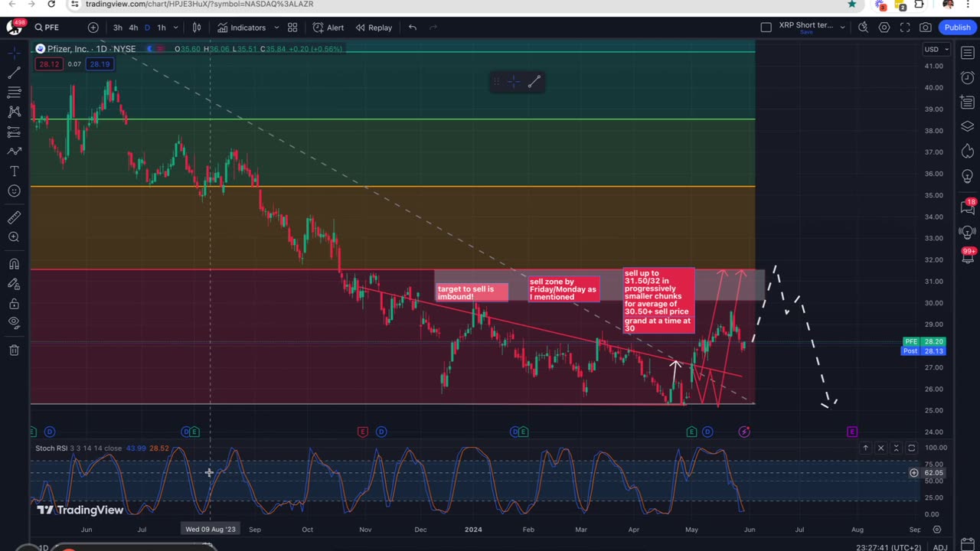Viewport: 980px width, 551px height.
Task: Select the crosshair cursor tool
Action: (x=14, y=52)
